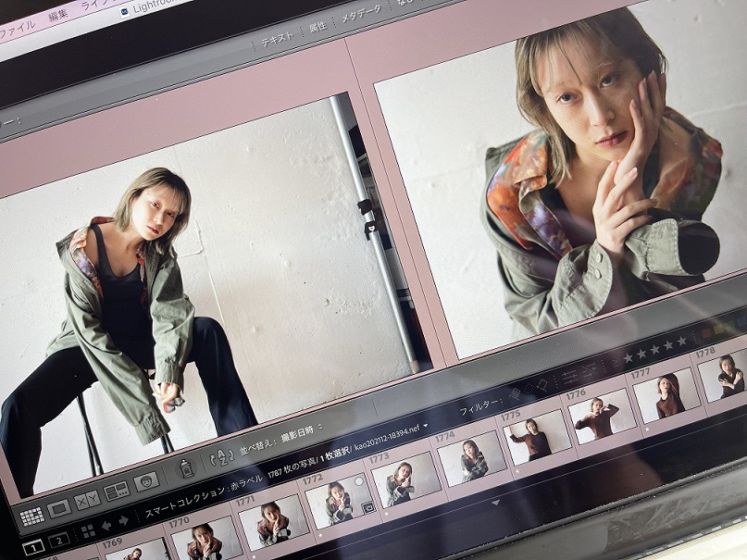Toggle the unedited photos filter

[590, 369]
